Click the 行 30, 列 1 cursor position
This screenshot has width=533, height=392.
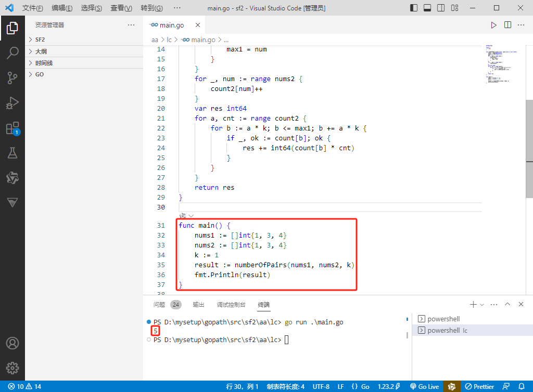click(242, 387)
